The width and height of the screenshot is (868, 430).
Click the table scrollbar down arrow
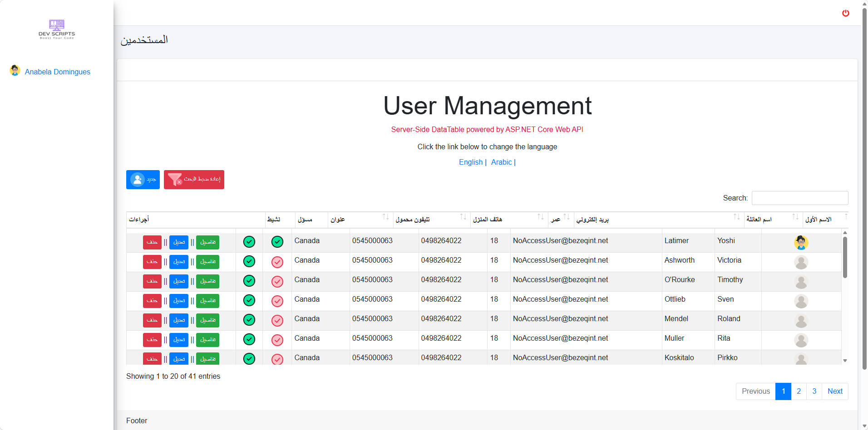[845, 361]
